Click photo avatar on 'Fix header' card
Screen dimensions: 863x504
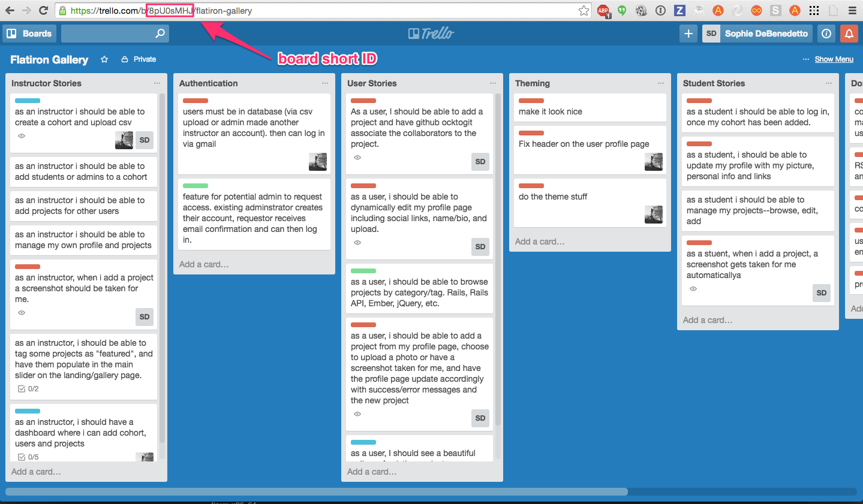click(654, 162)
